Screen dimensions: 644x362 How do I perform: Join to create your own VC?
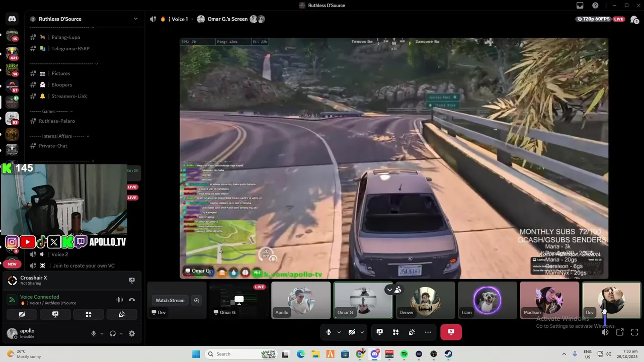[84, 265]
